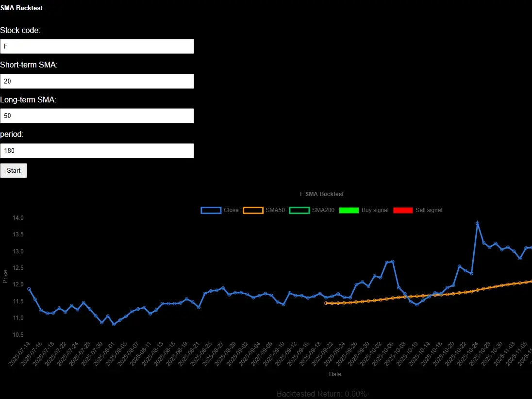Click the first orange SMA50 data point

coord(326,303)
